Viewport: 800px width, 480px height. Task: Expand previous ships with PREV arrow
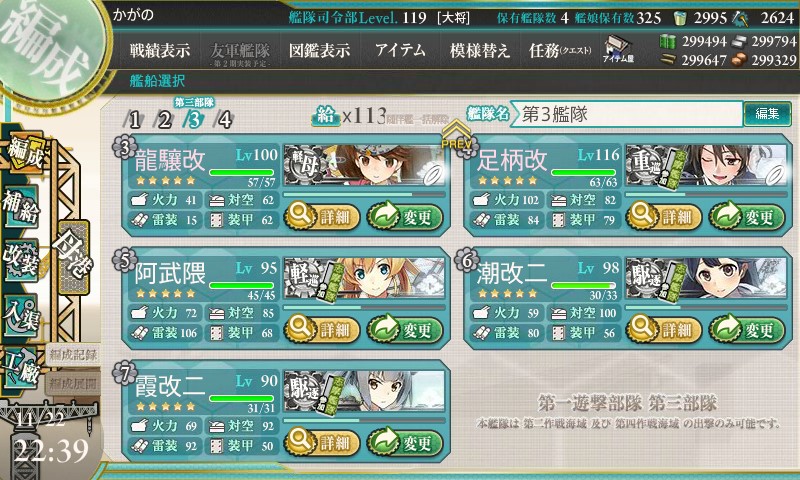[456, 135]
